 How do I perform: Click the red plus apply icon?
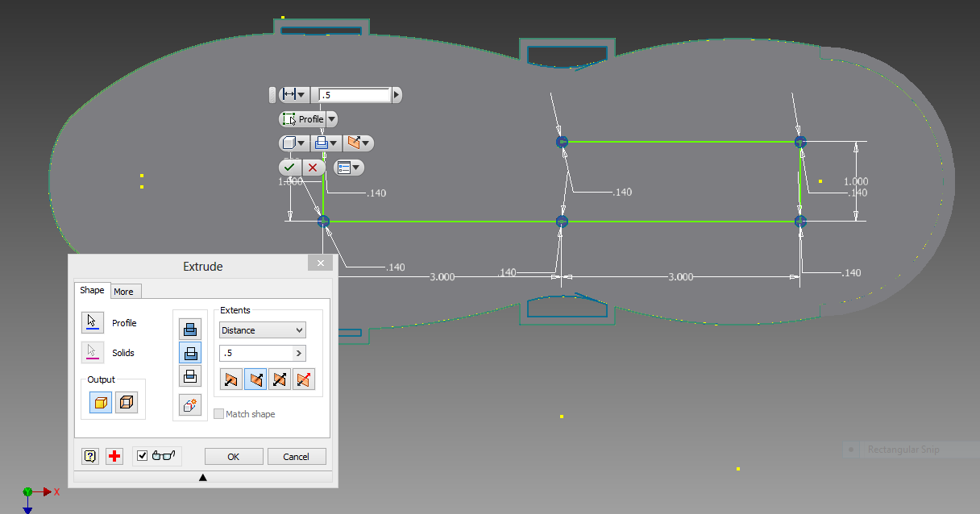click(114, 456)
